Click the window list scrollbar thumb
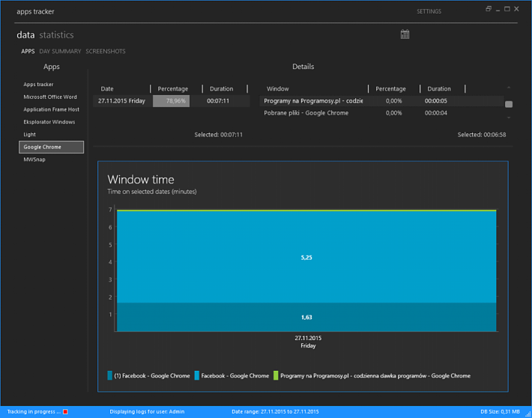532x418 pixels. 509,104
